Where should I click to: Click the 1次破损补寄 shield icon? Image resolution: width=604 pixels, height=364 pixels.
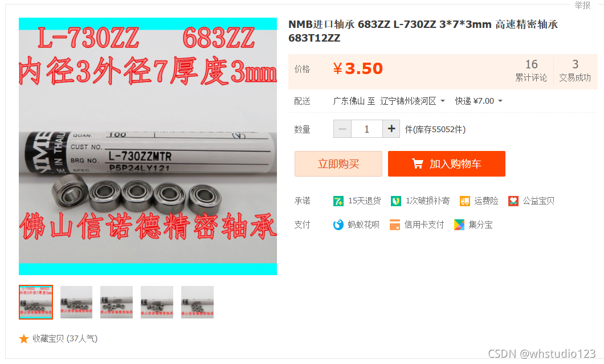click(395, 201)
